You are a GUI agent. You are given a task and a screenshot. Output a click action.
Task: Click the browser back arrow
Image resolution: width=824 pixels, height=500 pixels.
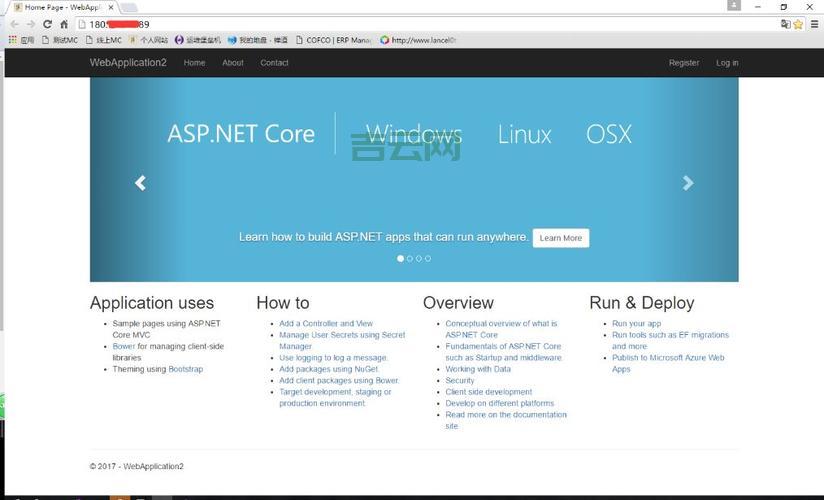(x=13, y=24)
